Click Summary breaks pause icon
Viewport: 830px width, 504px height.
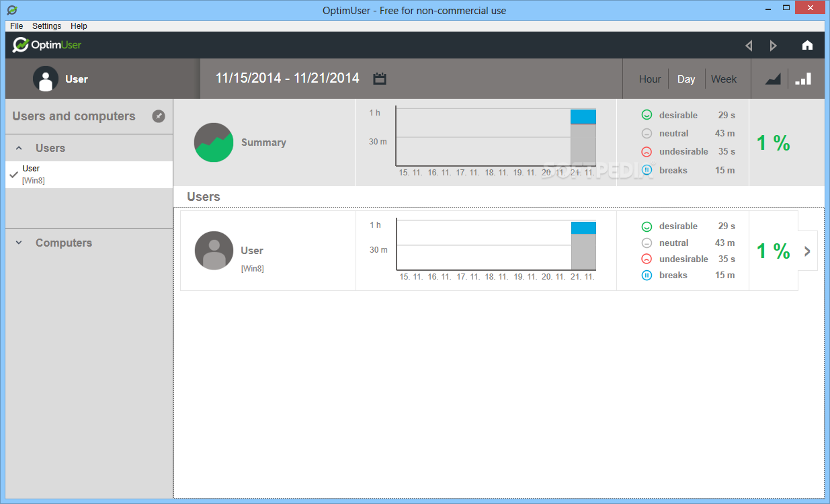[x=647, y=170]
